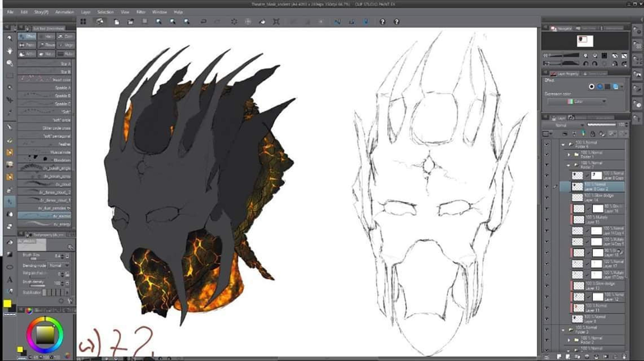Choose the Text tool marked A
Viewport: 644px width, 361px height.
(10, 279)
